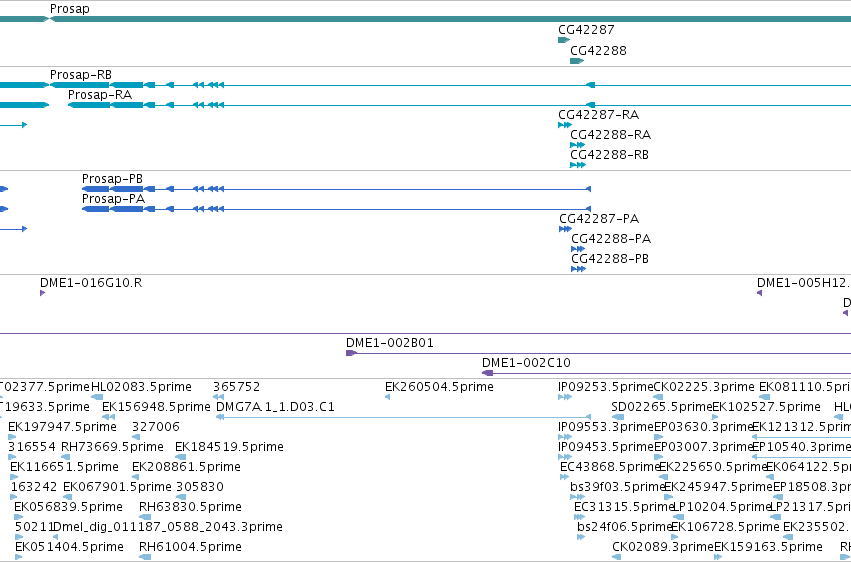Select the EC31315.5prime label
This screenshot has height=562, width=851.
click(x=624, y=507)
